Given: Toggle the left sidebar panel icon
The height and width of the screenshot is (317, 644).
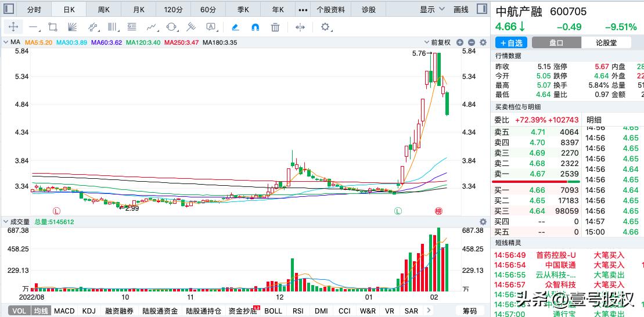Looking at the screenshot, I should tap(9, 9).
